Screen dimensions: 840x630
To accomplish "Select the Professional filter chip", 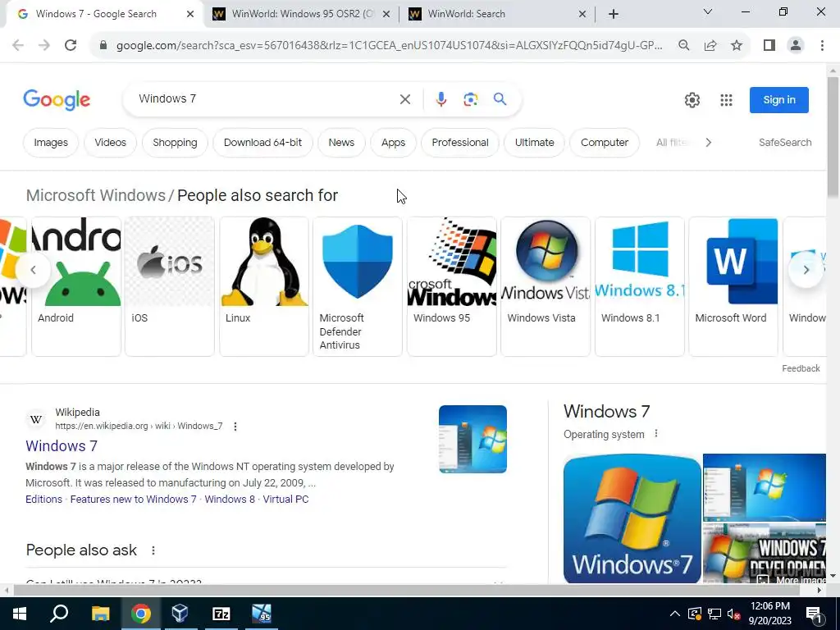I will click(x=460, y=143).
